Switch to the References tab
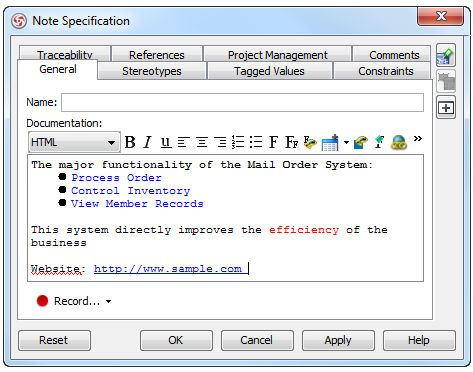The width and height of the screenshot is (473, 372). coord(157,55)
